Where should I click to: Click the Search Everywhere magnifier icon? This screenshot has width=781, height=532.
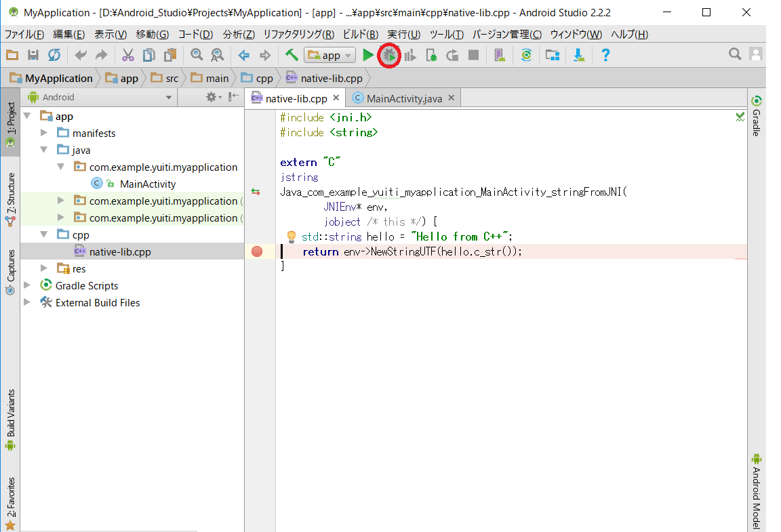(735, 54)
